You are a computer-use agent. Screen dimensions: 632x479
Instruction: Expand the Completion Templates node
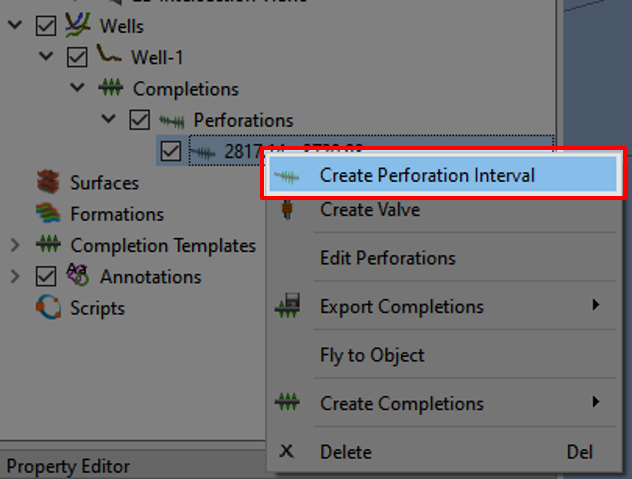click(14, 245)
